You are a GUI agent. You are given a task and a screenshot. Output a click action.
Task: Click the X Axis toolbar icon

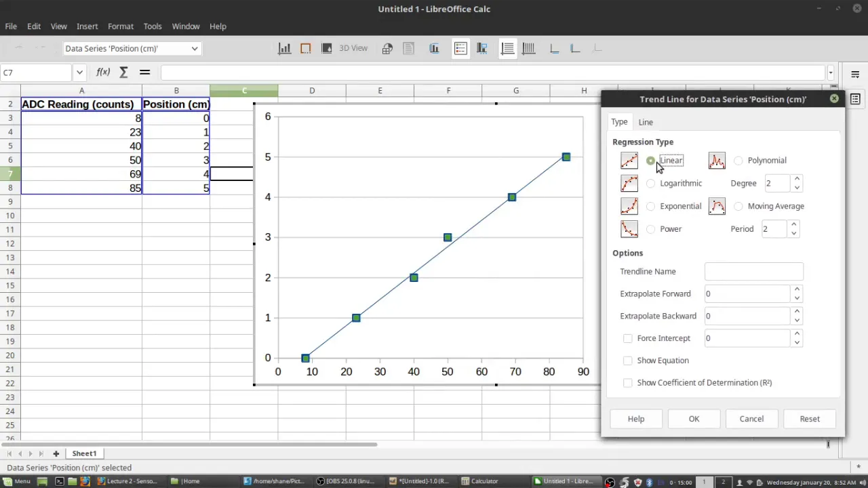pyautogui.click(x=554, y=48)
